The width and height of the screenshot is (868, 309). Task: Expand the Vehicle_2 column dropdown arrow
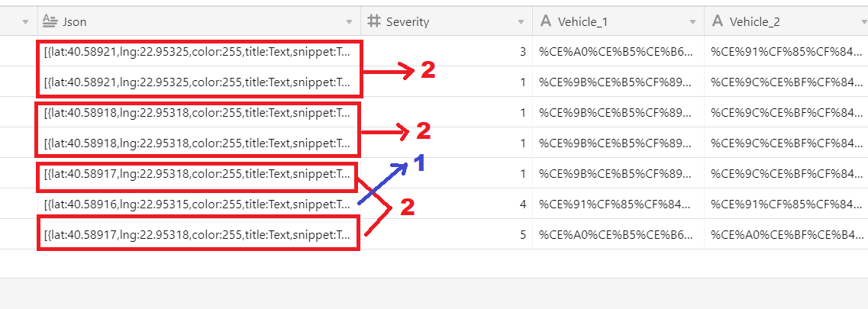[x=864, y=22]
